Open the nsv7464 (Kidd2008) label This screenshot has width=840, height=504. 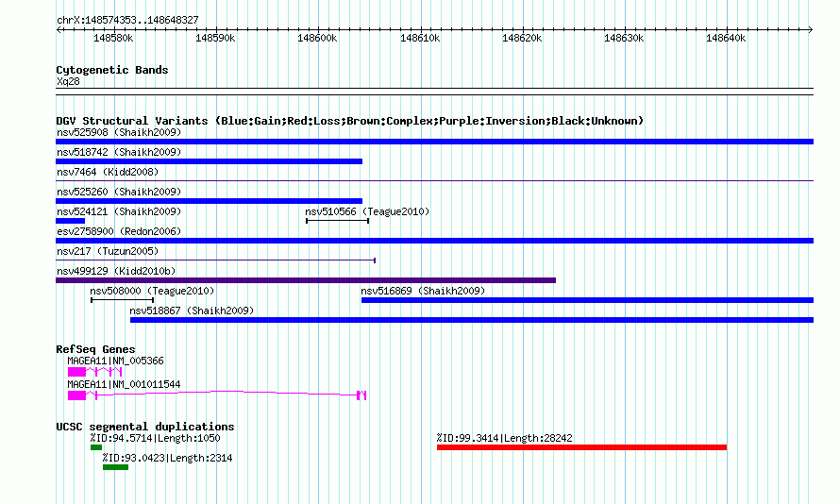[x=108, y=172]
